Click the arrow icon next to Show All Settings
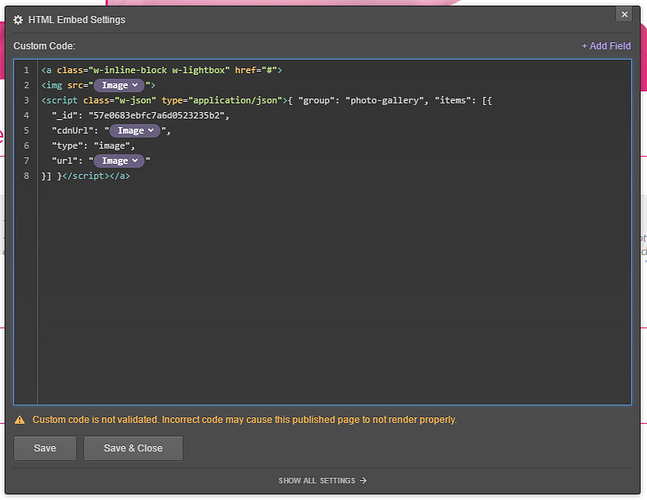 pyautogui.click(x=363, y=481)
